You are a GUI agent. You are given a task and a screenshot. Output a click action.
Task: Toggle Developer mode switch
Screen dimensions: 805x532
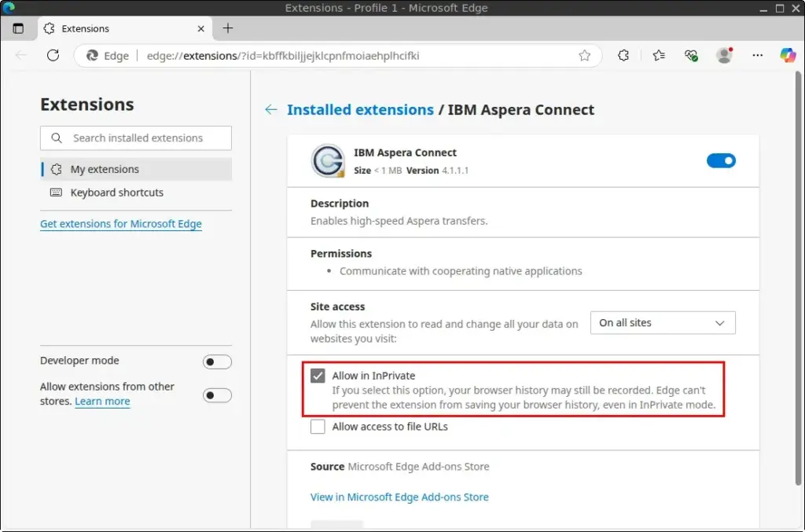click(217, 362)
